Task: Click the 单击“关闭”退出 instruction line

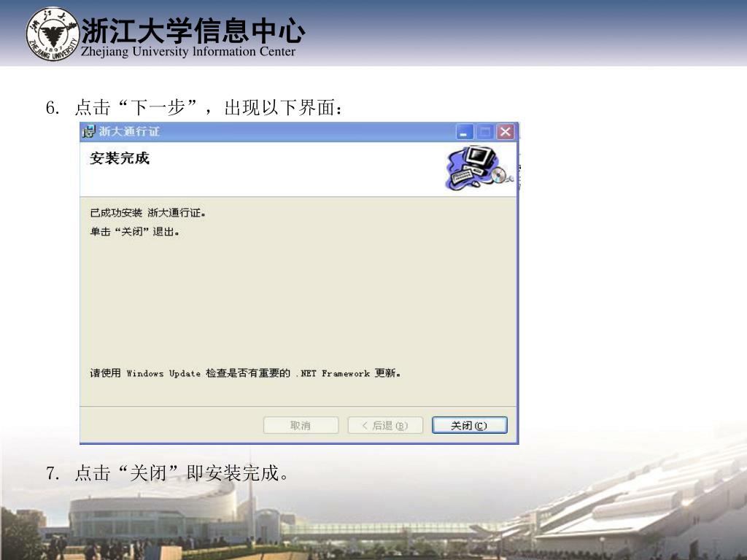Action: click(134, 232)
